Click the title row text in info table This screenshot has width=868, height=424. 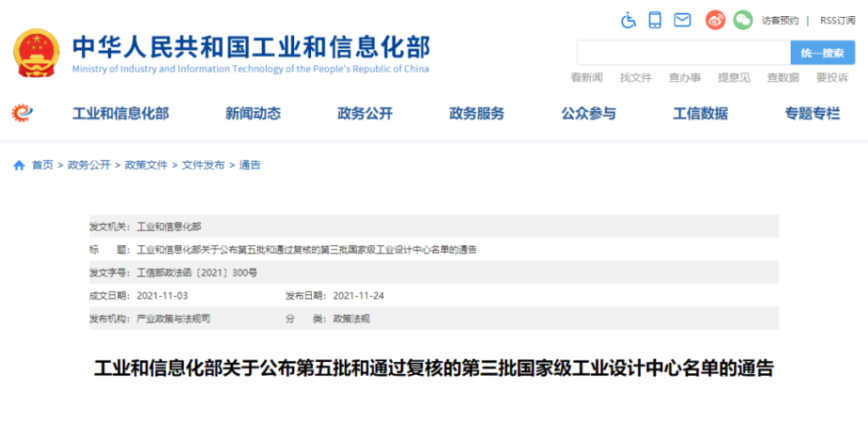click(x=306, y=249)
